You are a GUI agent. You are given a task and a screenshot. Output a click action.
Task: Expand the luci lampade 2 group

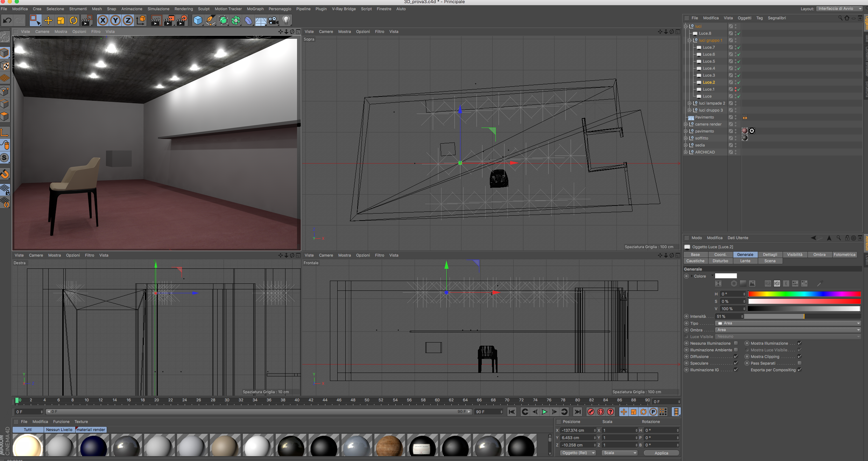coord(690,103)
